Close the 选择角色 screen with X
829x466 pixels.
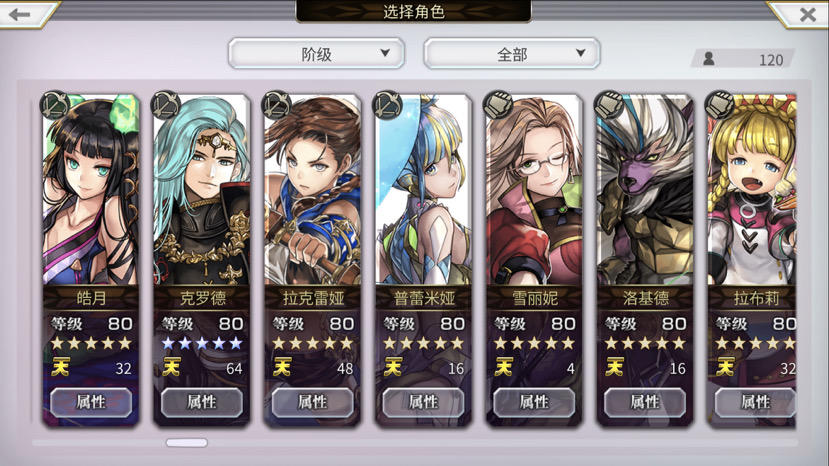[x=807, y=14]
